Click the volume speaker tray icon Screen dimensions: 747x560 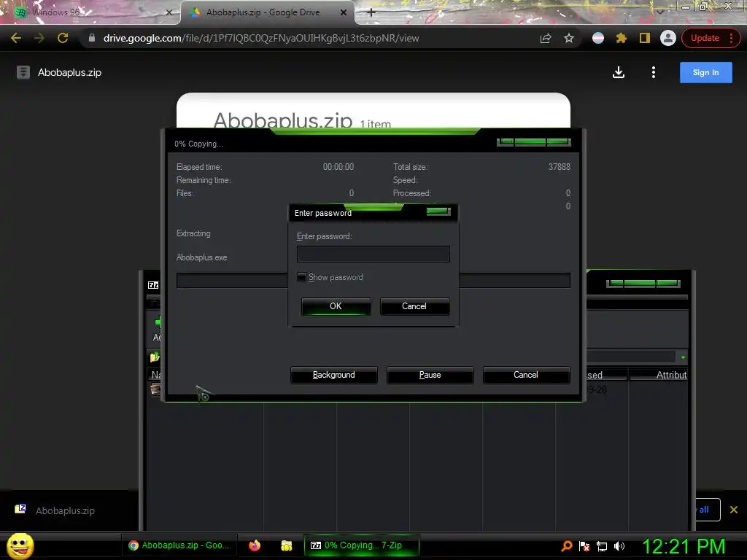click(x=619, y=546)
